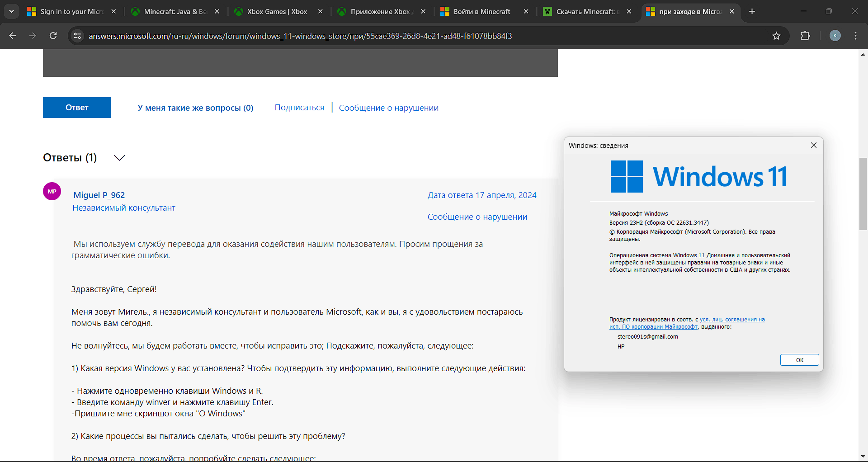Image resolution: width=868 pixels, height=462 pixels.
Task: Close the Скачать Minecraft tab
Action: point(629,12)
